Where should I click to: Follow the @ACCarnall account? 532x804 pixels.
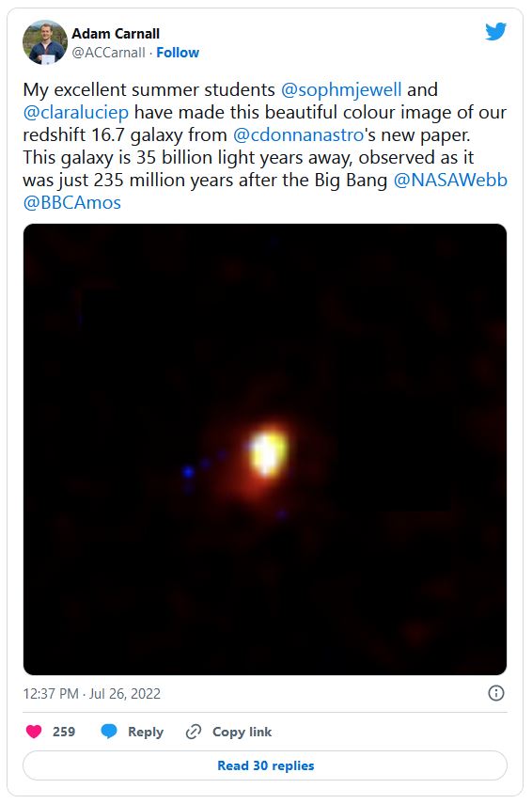click(x=178, y=53)
